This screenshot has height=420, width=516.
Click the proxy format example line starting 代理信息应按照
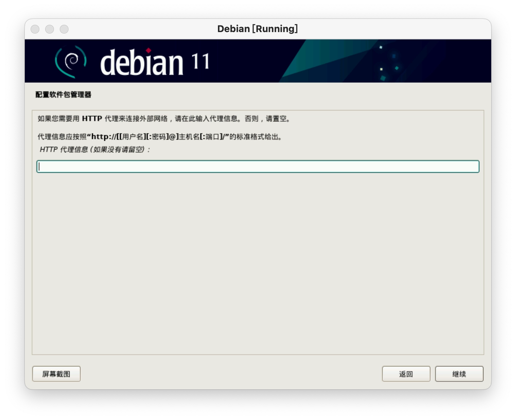(x=160, y=137)
